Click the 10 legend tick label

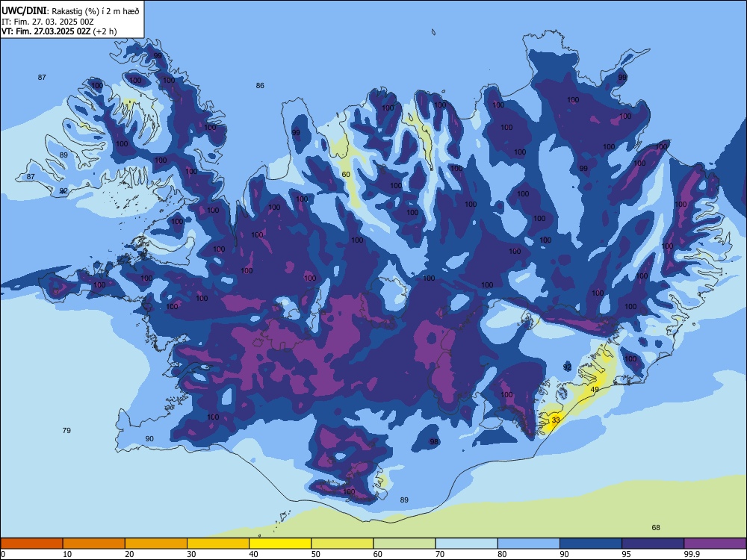(x=67, y=554)
